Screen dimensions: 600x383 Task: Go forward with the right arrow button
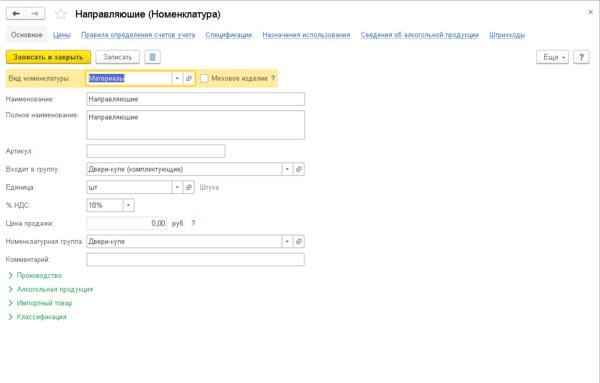pyautogui.click(x=35, y=14)
